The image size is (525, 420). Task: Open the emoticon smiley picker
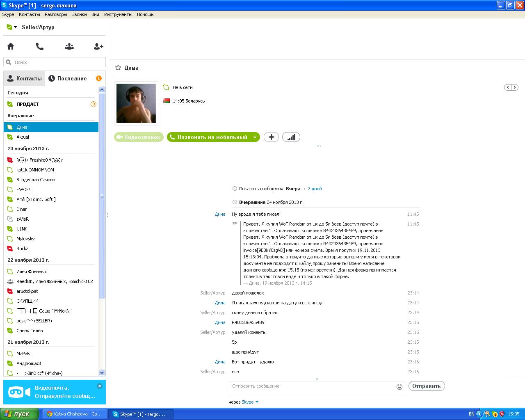point(399,386)
